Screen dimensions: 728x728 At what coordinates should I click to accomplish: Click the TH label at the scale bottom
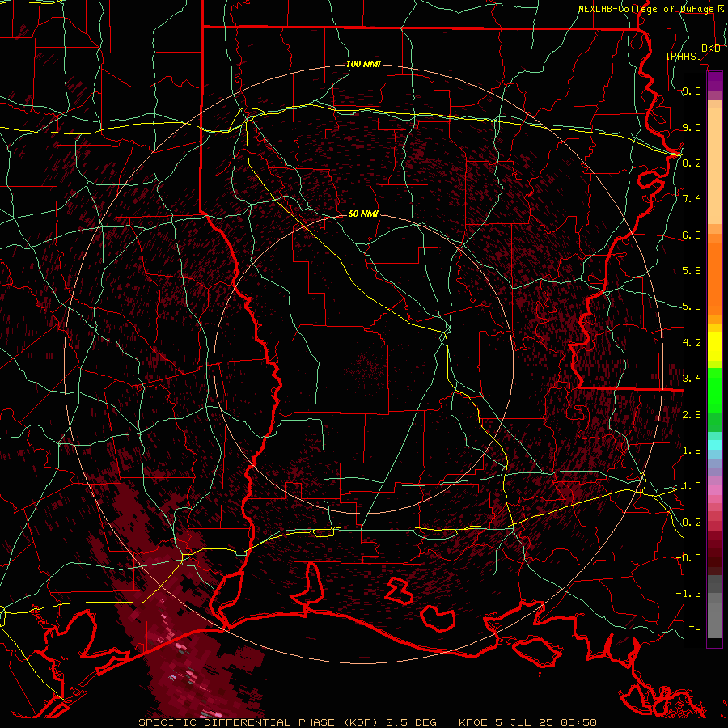695,630
